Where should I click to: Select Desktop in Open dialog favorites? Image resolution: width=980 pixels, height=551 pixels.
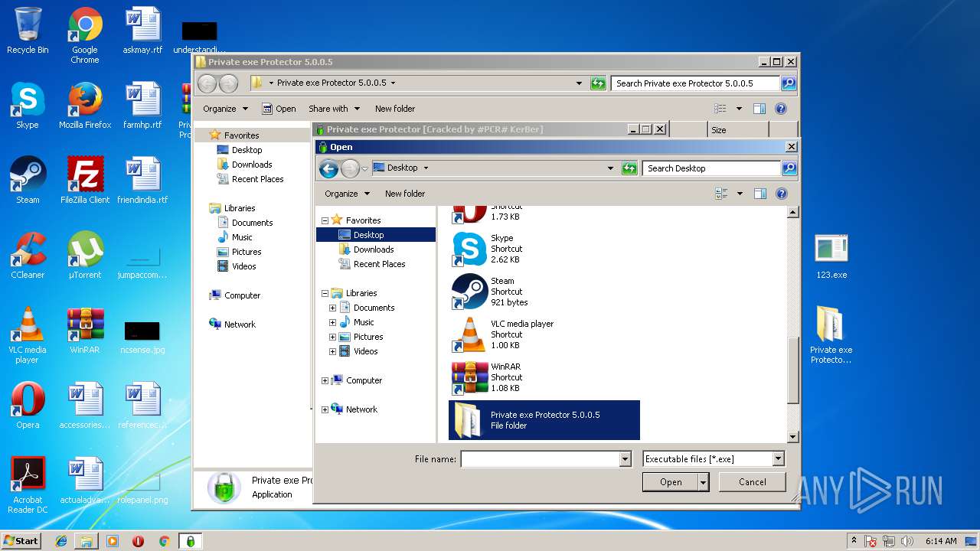click(x=375, y=235)
